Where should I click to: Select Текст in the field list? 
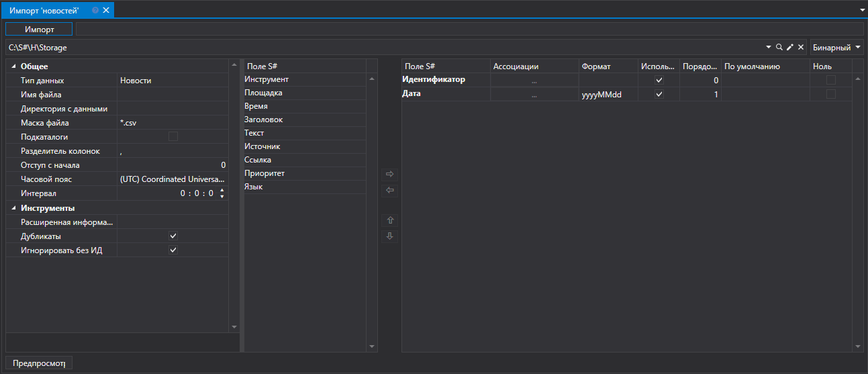pyautogui.click(x=304, y=133)
